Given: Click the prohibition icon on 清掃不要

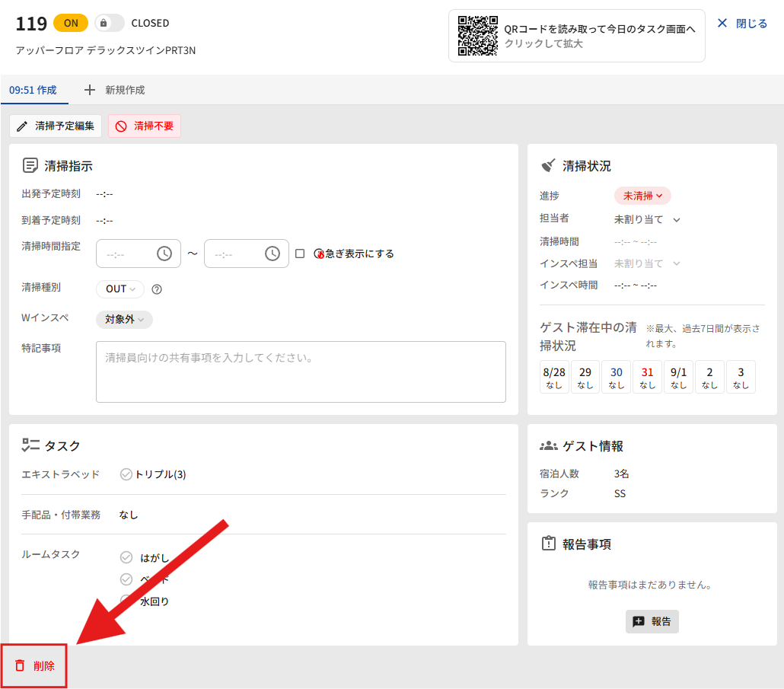Looking at the screenshot, I should click(121, 126).
